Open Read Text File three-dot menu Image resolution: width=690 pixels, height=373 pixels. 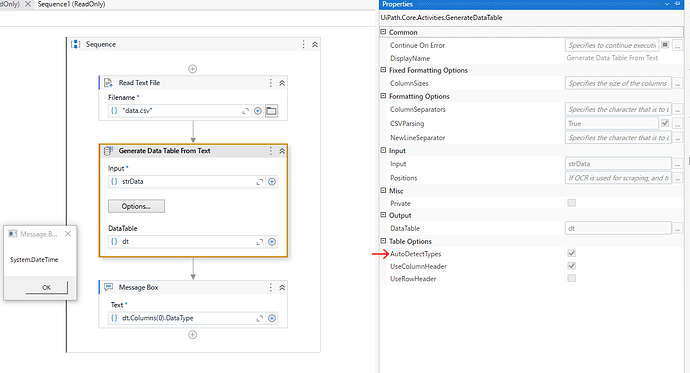pyautogui.click(x=271, y=83)
